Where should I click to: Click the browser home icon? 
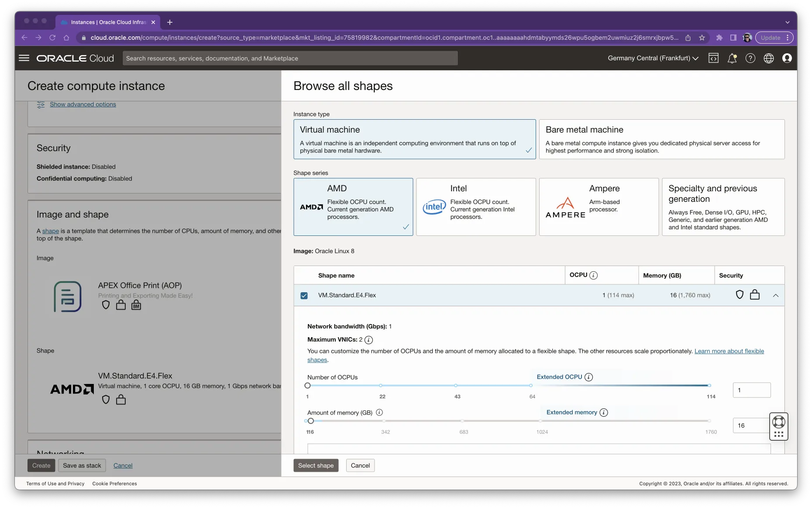coord(66,38)
